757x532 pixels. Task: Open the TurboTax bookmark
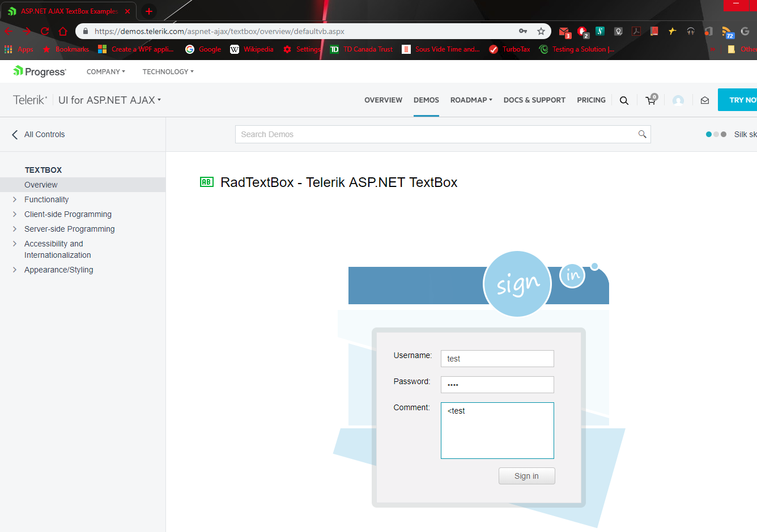tap(509, 49)
